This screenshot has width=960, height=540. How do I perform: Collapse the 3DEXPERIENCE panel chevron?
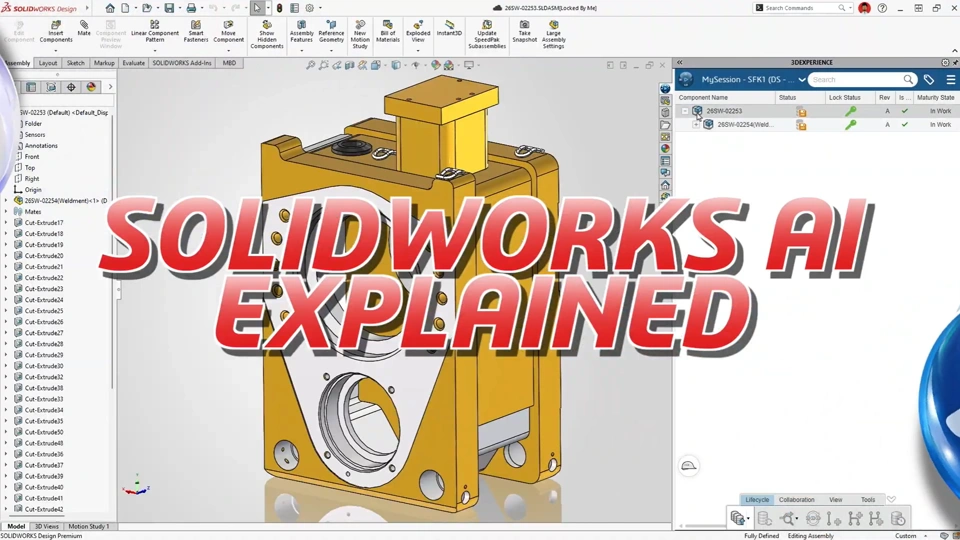pos(680,62)
